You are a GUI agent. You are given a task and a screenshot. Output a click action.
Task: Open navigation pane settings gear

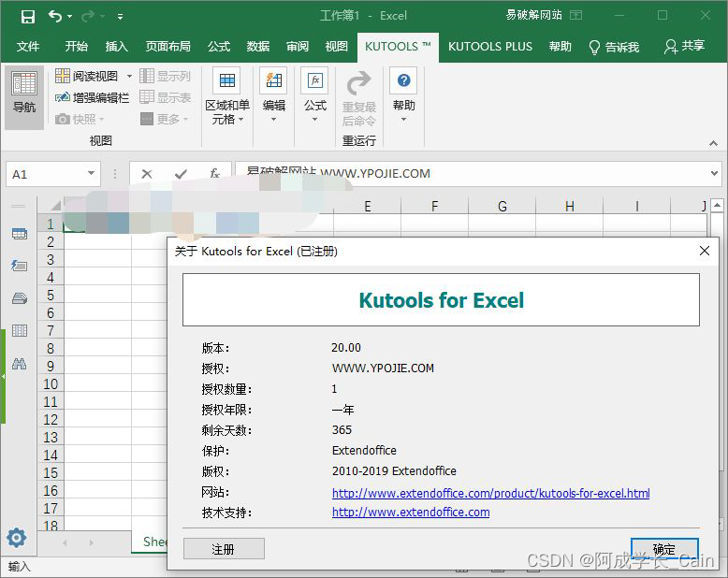pos(17,538)
